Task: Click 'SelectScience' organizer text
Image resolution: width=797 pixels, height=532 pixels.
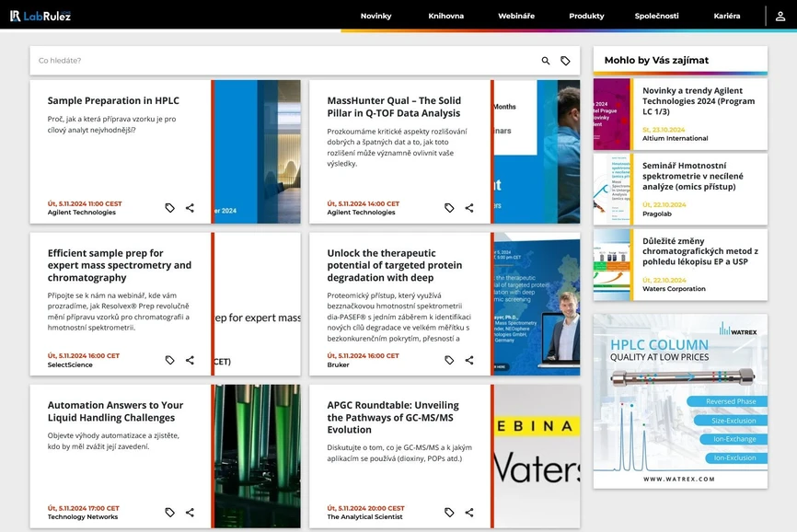Action: point(70,364)
